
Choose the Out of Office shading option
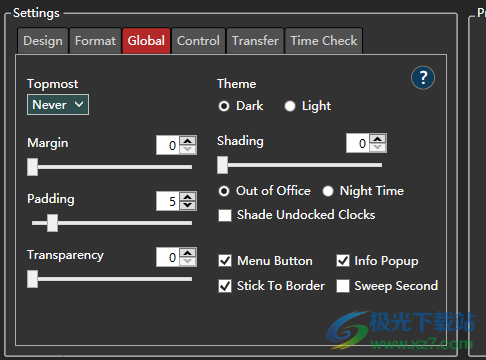click(224, 191)
